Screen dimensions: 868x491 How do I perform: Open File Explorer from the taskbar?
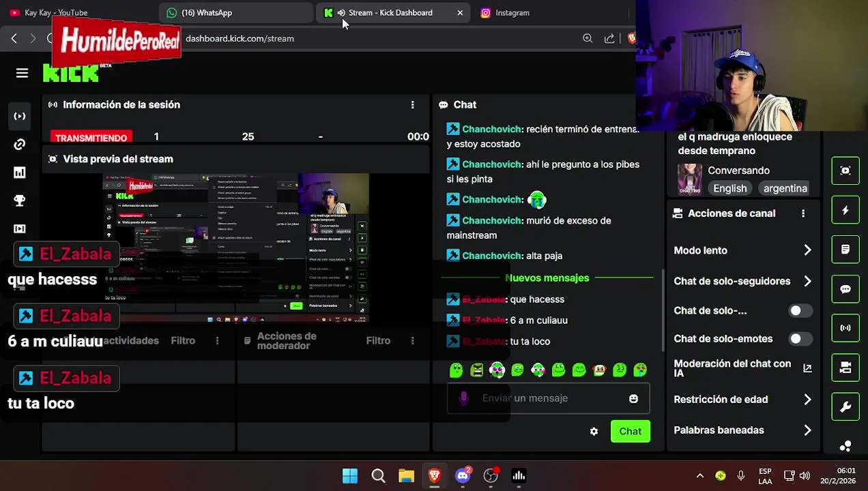point(406,475)
